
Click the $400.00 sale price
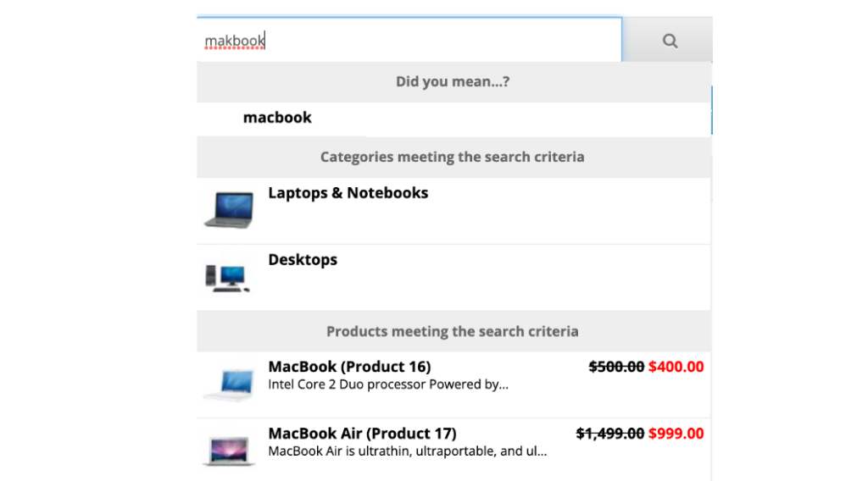click(x=676, y=367)
